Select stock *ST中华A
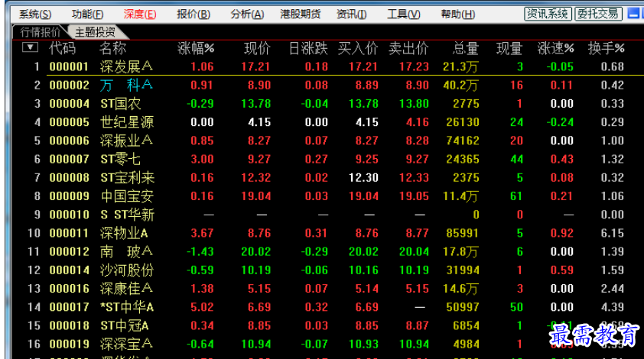644x359 pixels. 127,307
